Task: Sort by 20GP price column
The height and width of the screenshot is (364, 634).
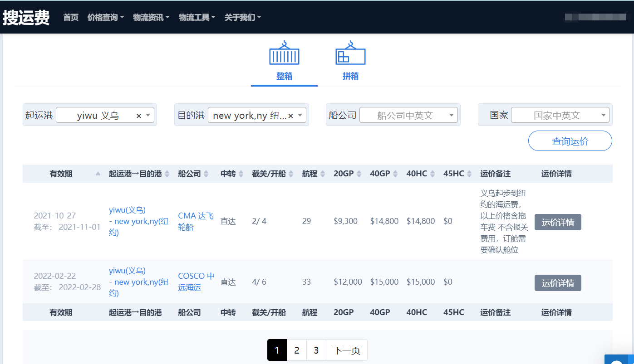Action: tap(348, 174)
